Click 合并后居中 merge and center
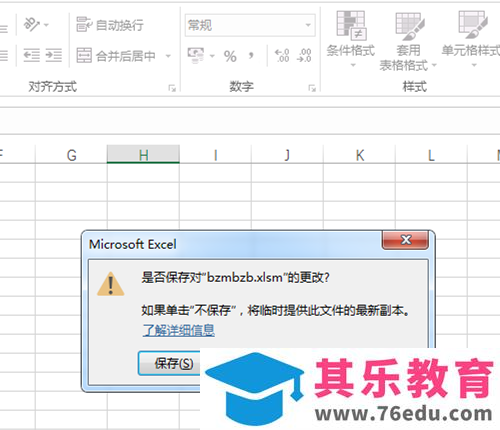Screen dimensions: 500x430 (116, 55)
